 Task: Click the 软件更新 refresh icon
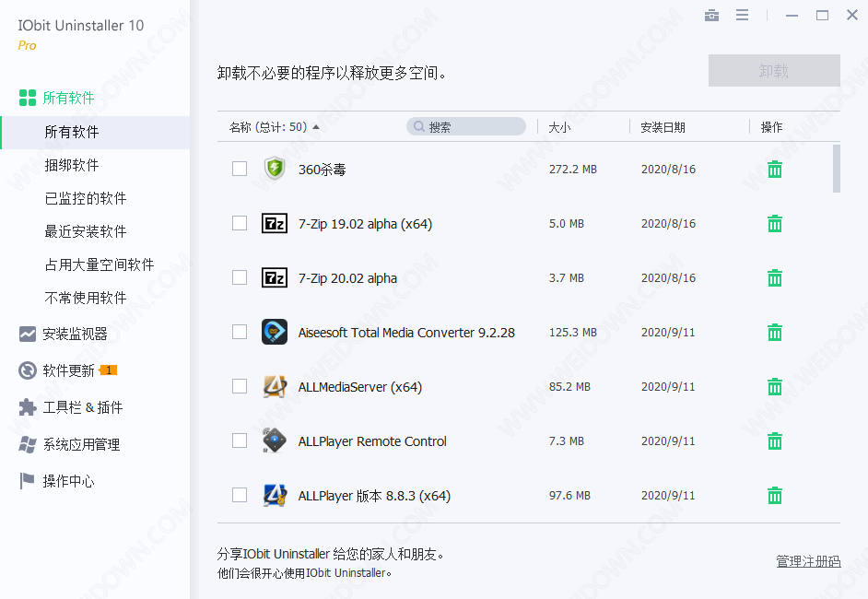27,370
